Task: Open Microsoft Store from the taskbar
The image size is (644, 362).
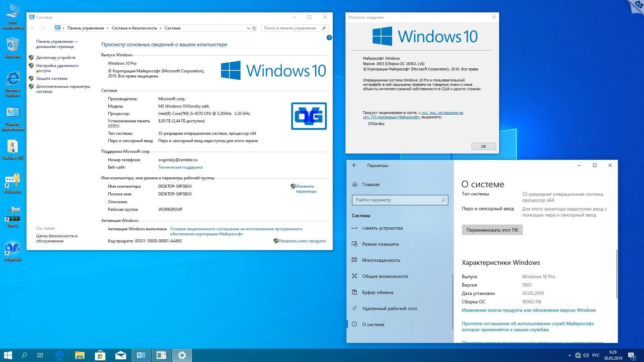Action: point(100,355)
